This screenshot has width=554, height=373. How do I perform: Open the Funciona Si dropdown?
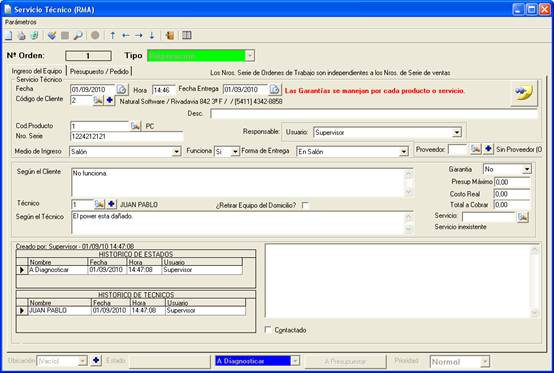[x=235, y=152]
